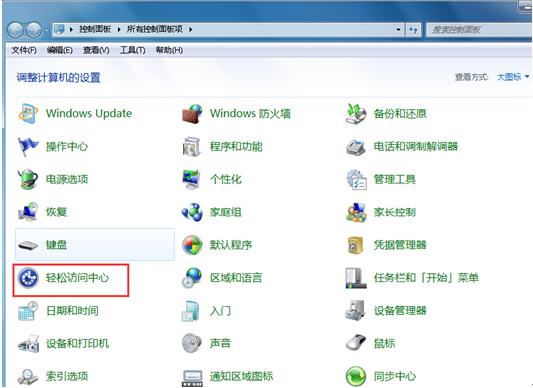Click the 恢复 icon
Image resolution: width=533 pixels, height=388 pixels.
pos(28,212)
